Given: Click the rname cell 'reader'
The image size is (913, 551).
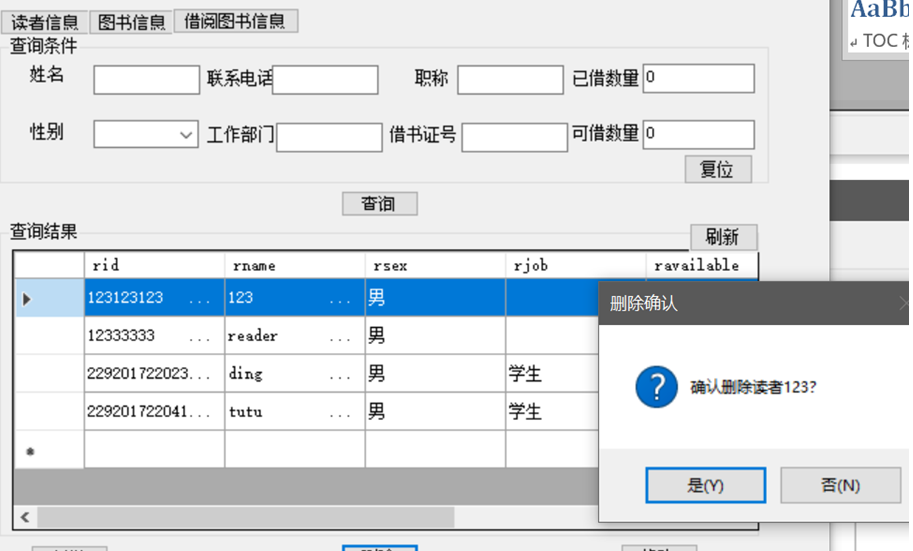Looking at the screenshot, I should coord(295,335).
